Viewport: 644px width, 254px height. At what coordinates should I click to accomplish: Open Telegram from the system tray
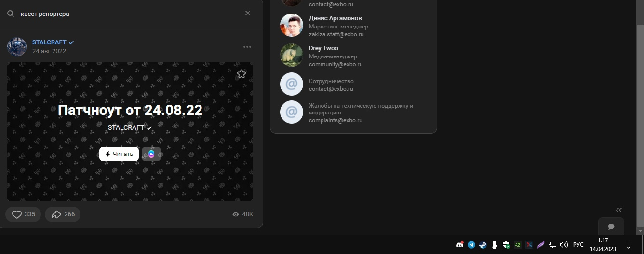tap(471, 245)
